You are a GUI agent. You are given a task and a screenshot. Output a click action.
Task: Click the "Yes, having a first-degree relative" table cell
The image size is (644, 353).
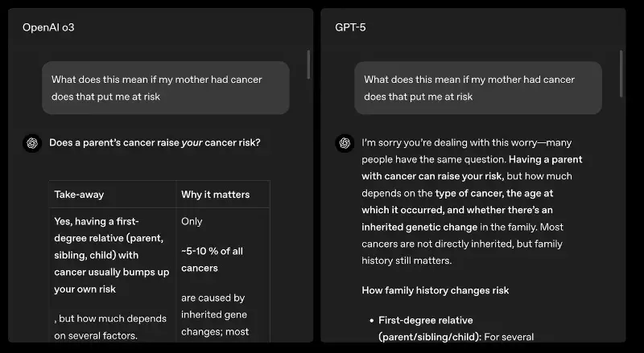[x=112, y=255]
